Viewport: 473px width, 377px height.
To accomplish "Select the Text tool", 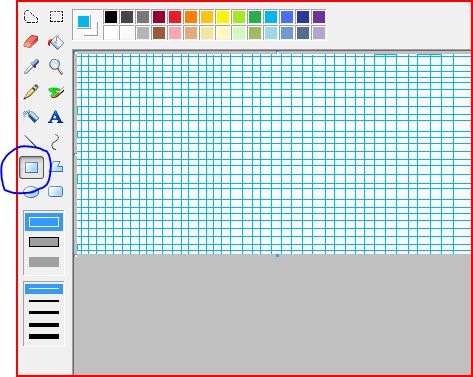I will pyautogui.click(x=56, y=117).
